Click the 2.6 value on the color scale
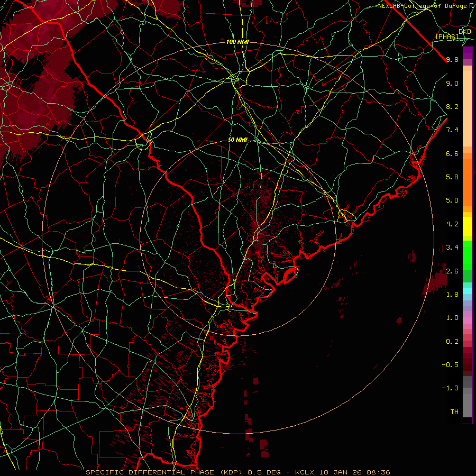This screenshot has width=476, height=476. point(452,271)
